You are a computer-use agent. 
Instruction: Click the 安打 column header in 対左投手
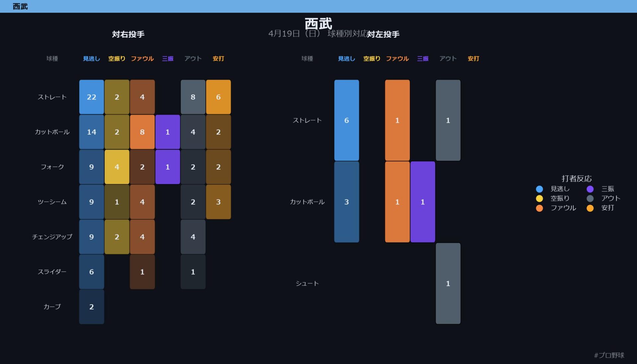pos(473,59)
